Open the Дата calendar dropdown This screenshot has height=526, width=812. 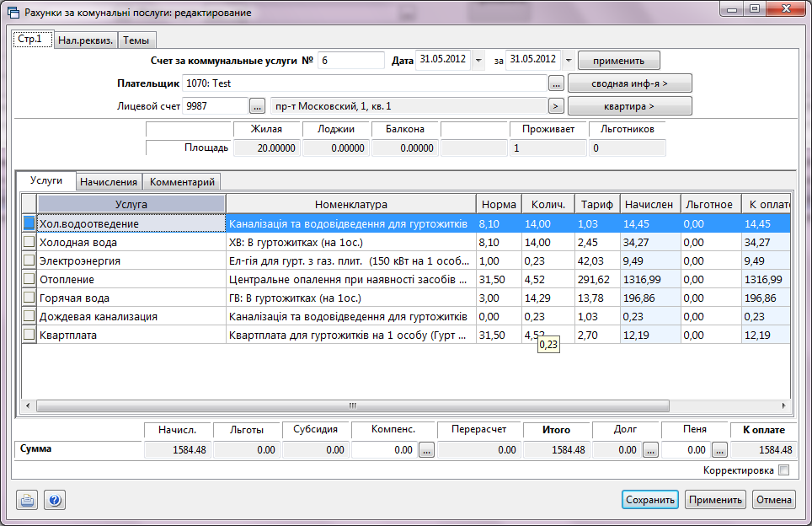(478, 61)
